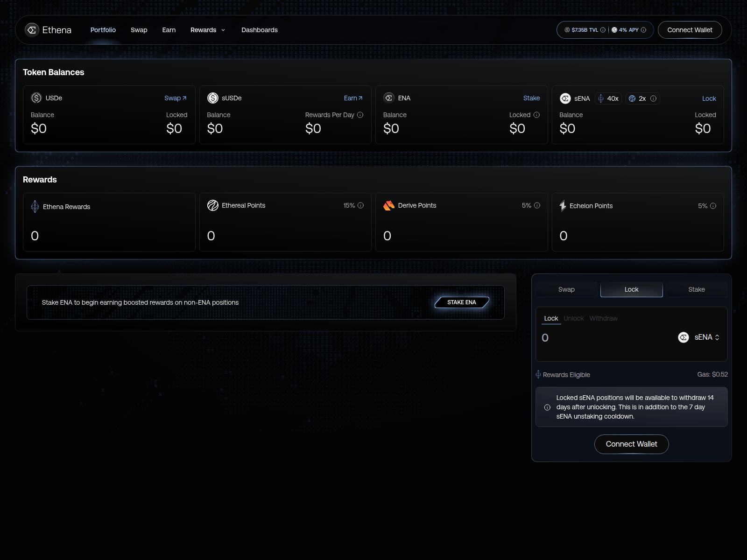The width and height of the screenshot is (747, 560).
Task: Click the TVL info icon in header
Action: [603, 30]
